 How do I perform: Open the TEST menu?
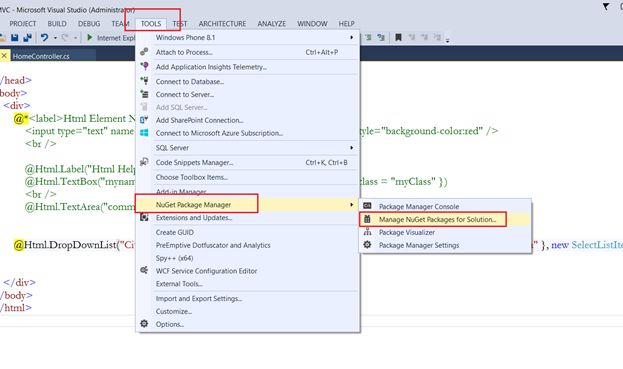click(180, 24)
